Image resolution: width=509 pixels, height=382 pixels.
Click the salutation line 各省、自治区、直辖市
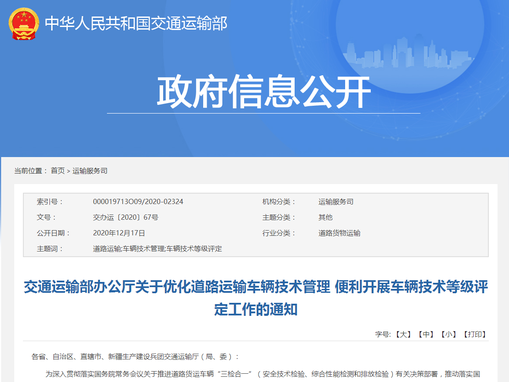click(135, 357)
